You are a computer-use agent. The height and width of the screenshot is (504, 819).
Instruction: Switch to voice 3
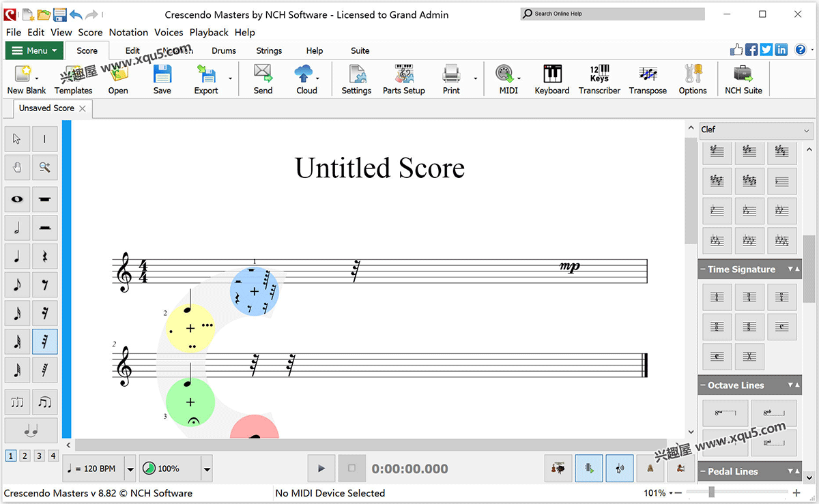(39, 456)
